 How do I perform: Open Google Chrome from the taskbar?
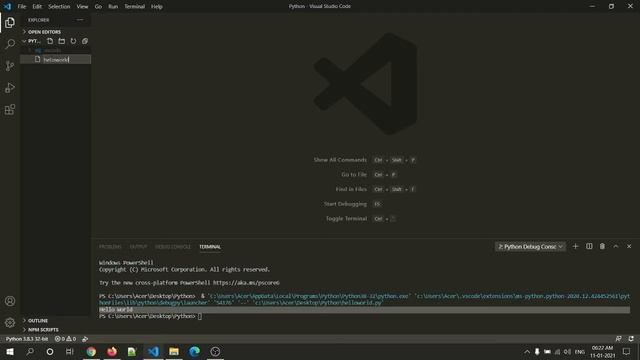pyautogui.click(x=91, y=351)
